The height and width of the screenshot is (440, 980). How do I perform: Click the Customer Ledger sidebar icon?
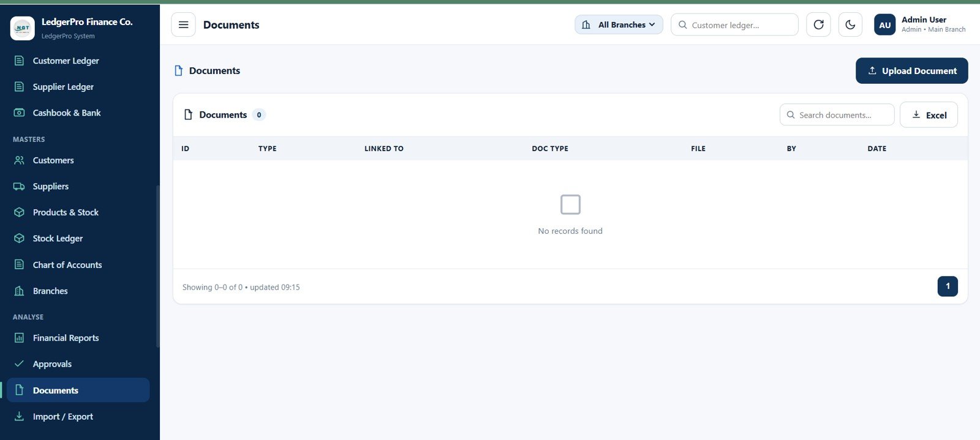(19, 61)
